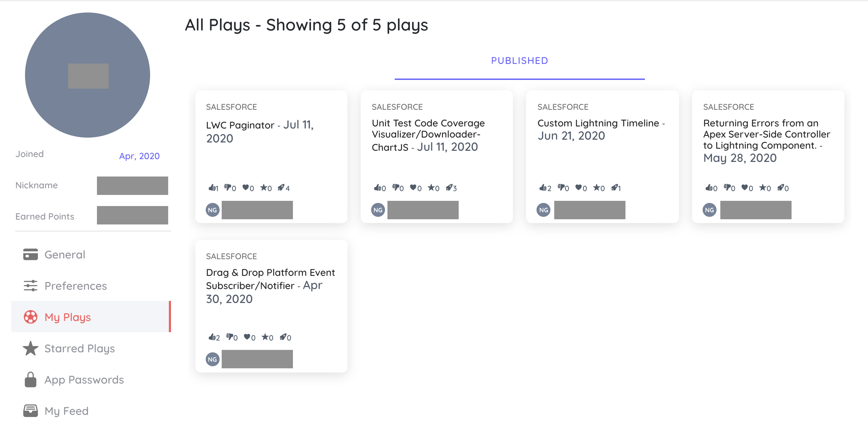
Task: Click SALESFORCE label on Returning Errors card
Action: [729, 107]
